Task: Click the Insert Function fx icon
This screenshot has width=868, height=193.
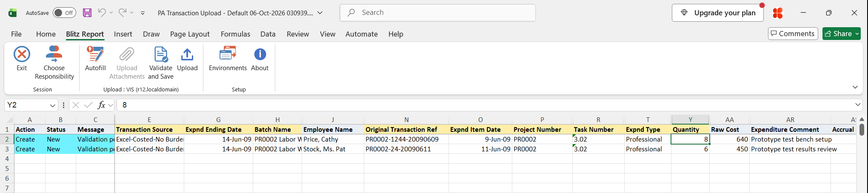Action: pos(101,105)
